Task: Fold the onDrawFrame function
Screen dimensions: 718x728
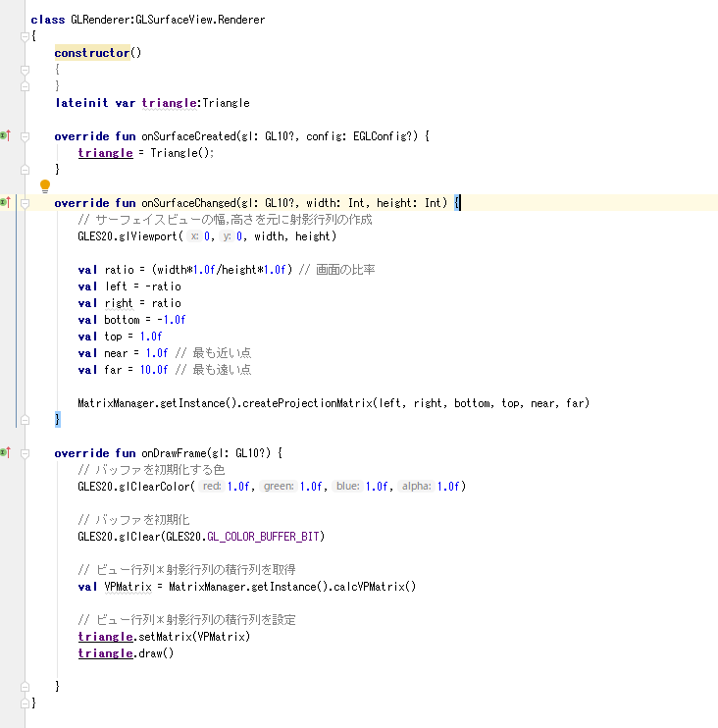Action: (26, 453)
